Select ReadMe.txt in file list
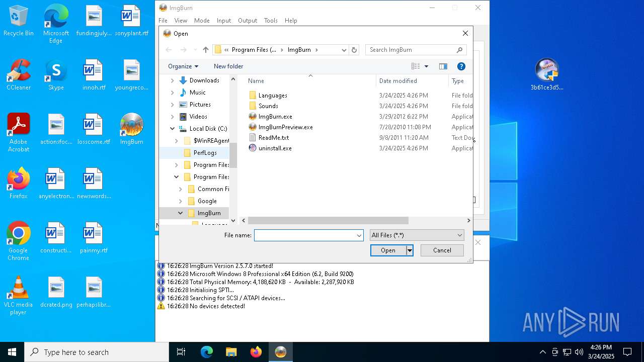644x362 pixels. point(273,138)
